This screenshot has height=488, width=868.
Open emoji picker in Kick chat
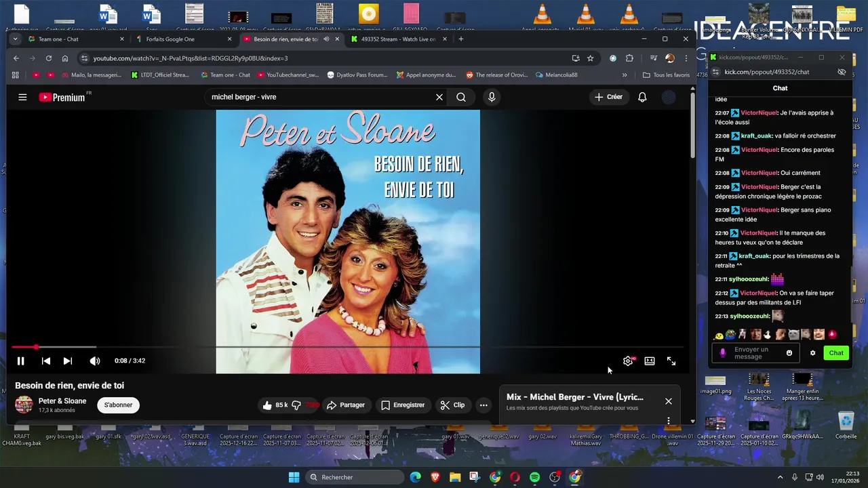click(x=789, y=352)
